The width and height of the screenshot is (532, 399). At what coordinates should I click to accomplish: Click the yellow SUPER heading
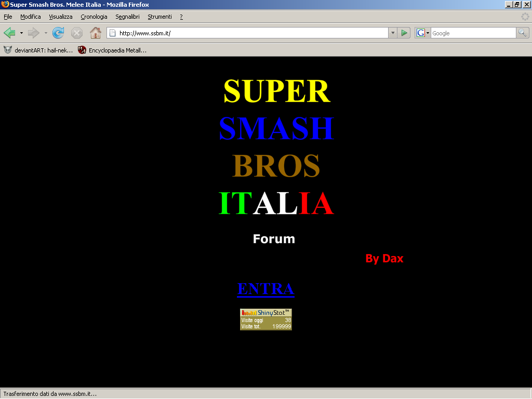coord(277,91)
